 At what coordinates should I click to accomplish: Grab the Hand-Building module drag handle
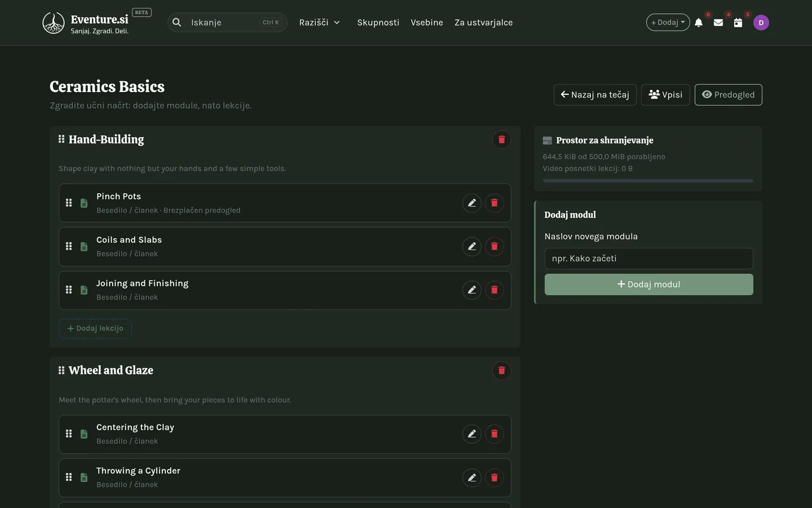[61, 139]
